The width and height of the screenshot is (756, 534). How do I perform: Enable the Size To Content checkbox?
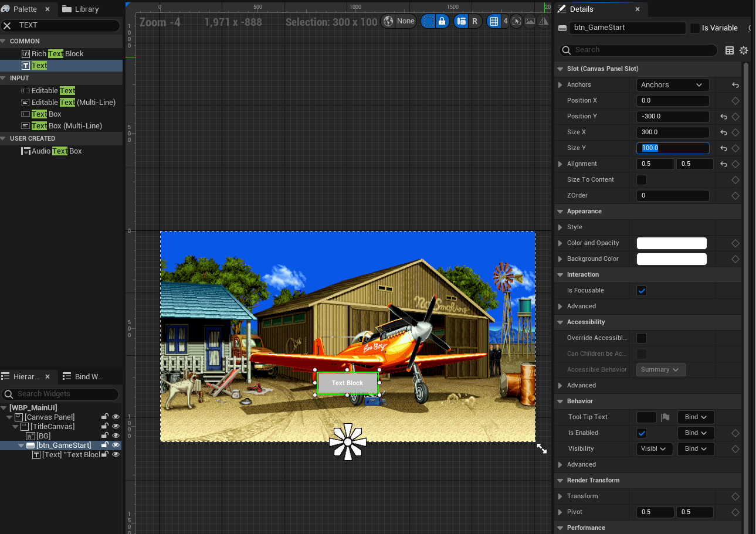(x=642, y=180)
